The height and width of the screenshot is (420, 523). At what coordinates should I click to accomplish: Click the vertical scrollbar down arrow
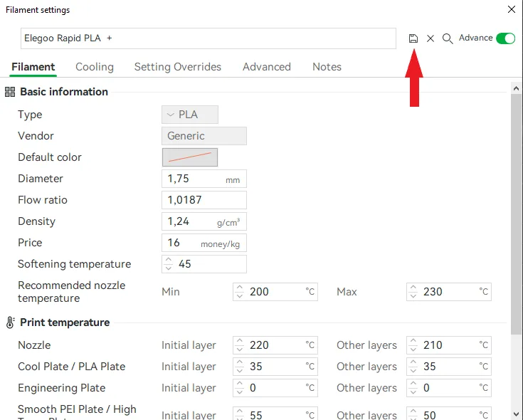point(517,414)
